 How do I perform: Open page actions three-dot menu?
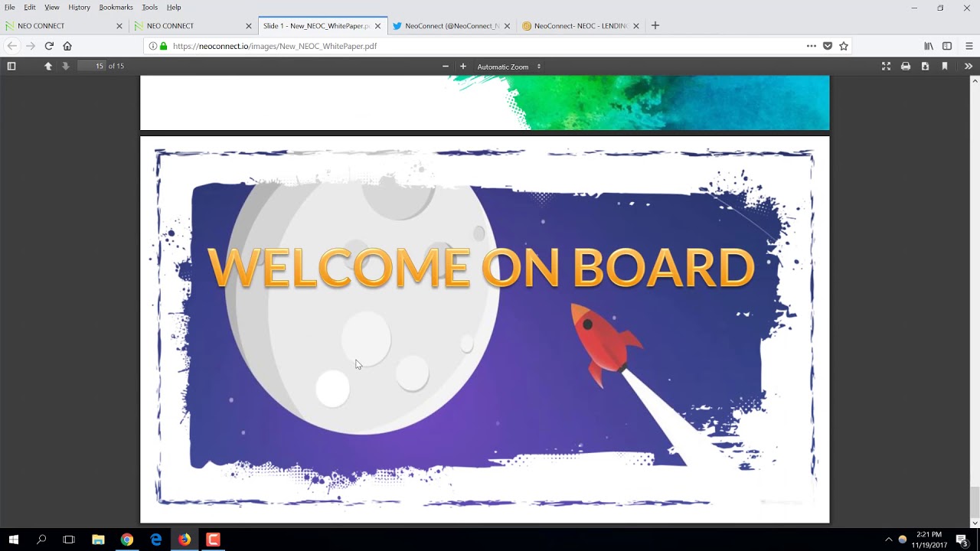[x=812, y=46]
